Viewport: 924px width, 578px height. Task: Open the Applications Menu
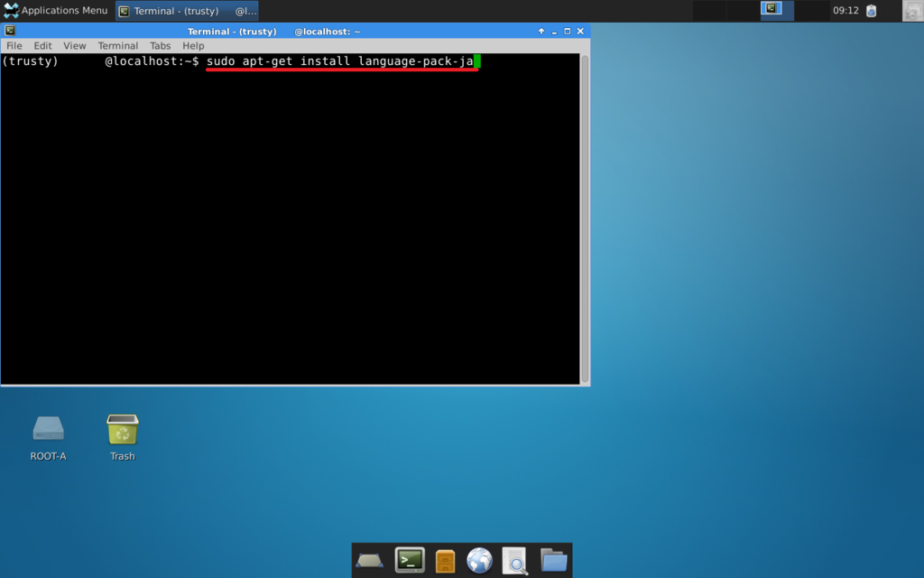tap(55, 11)
